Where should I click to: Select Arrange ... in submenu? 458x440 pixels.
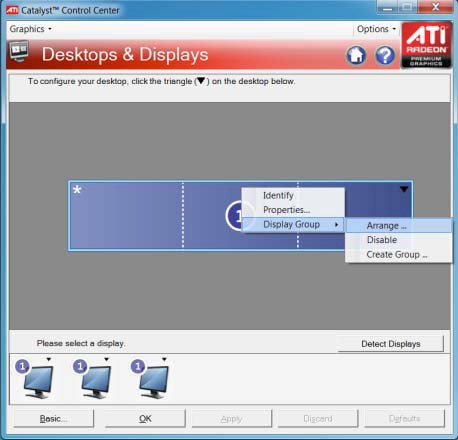399,226
